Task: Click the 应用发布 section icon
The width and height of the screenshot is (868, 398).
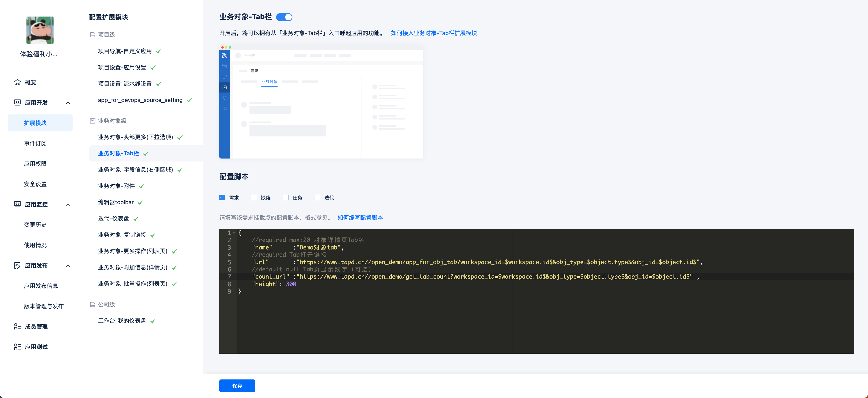Action: 17,265
